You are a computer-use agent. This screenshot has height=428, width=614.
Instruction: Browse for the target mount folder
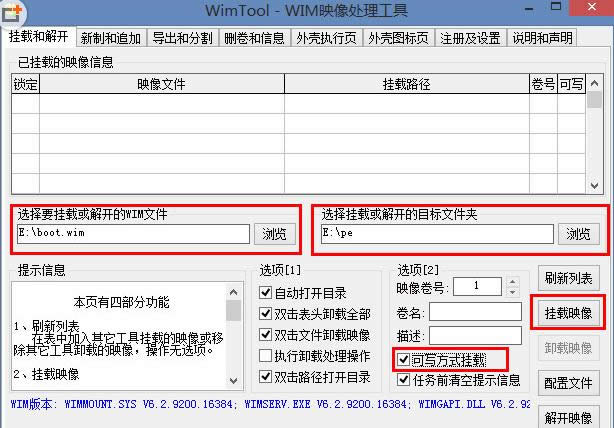pos(578,234)
